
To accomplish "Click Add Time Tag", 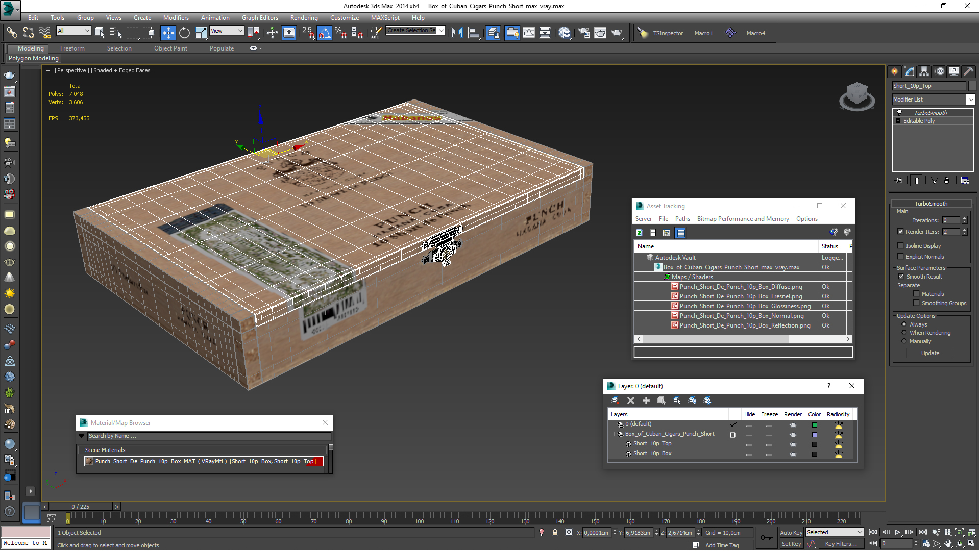I will tap(722, 545).
